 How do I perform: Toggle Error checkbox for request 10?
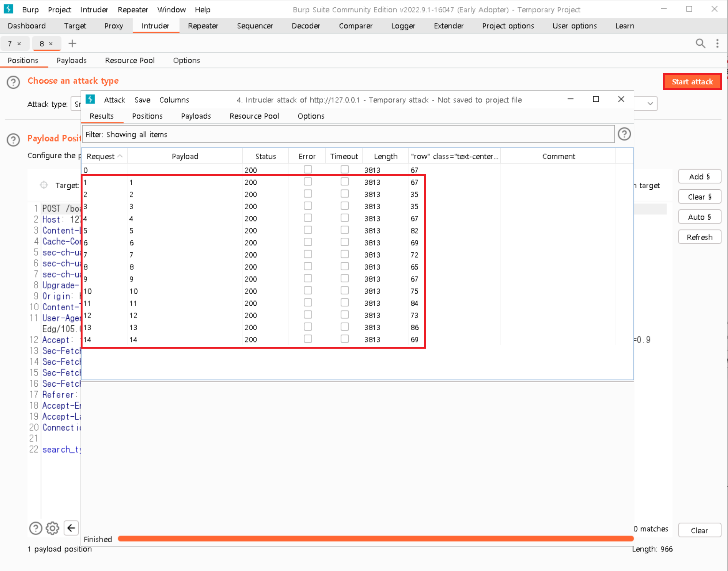click(x=308, y=290)
